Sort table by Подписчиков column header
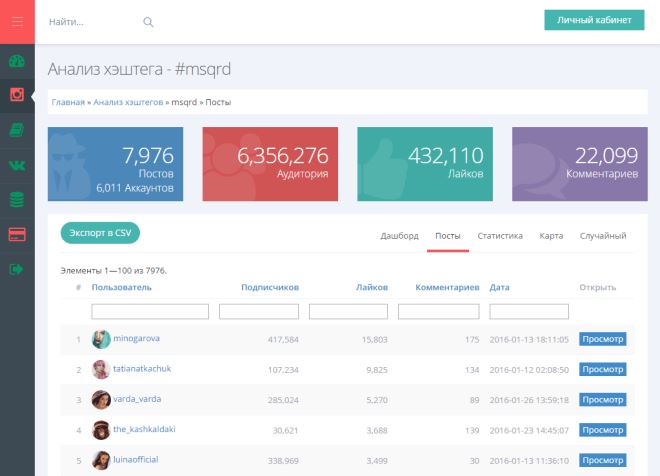This screenshot has width=660, height=476. click(x=270, y=287)
